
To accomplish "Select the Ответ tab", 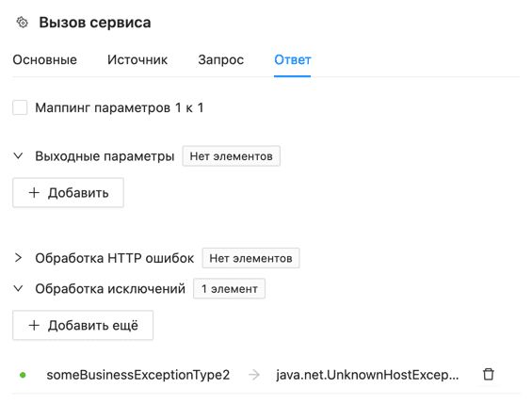I will (293, 59).
